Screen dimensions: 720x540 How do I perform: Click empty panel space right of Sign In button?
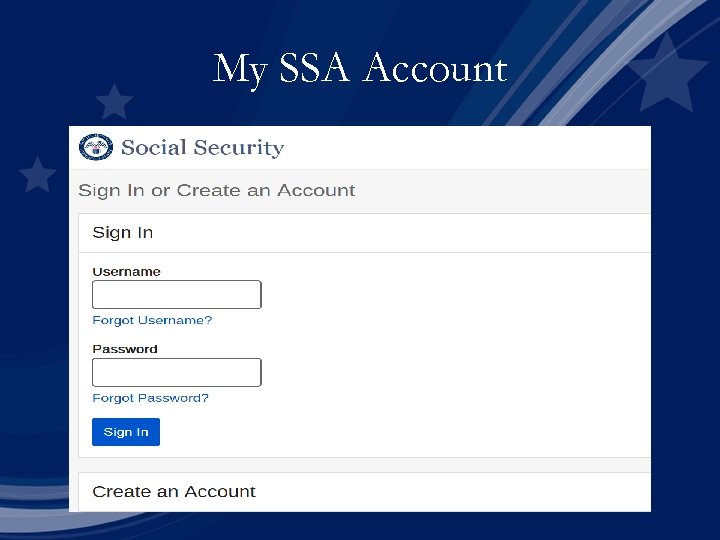click(400, 432)
